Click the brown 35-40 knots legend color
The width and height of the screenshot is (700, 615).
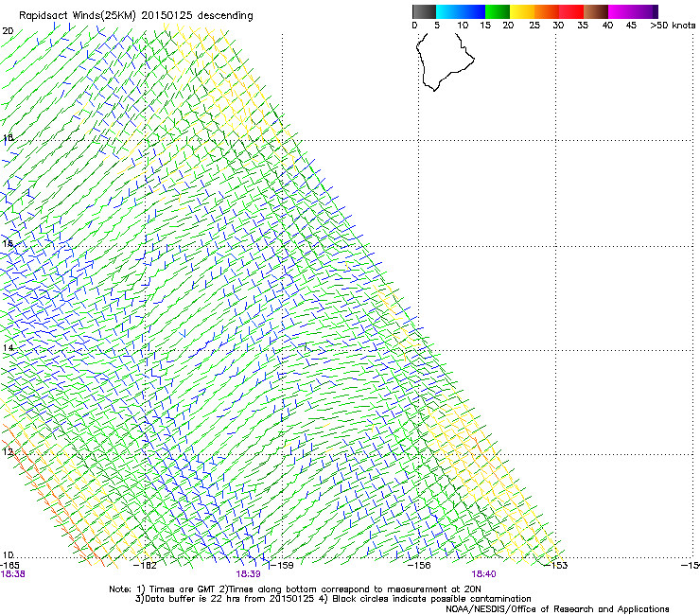click(x=596, y=11)
